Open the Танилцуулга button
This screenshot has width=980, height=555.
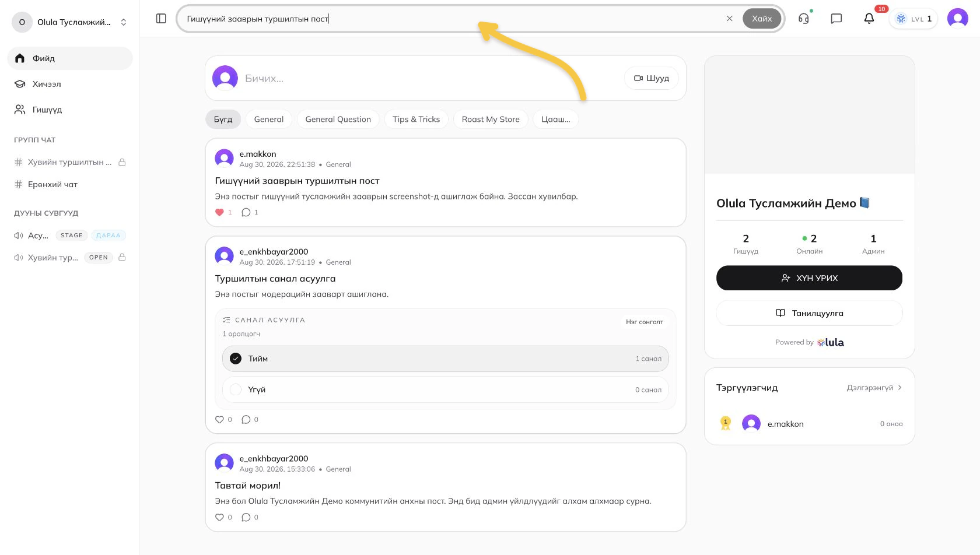(809, 313)
